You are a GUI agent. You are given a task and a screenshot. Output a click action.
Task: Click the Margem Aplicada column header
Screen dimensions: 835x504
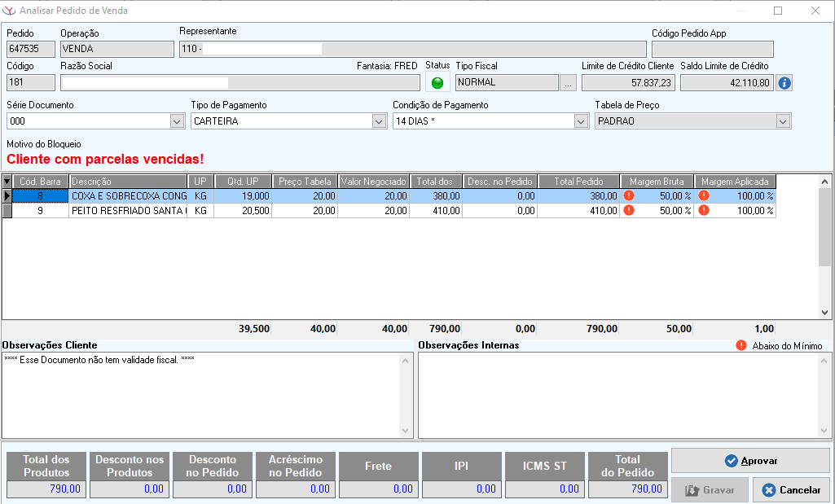[735, 182]
